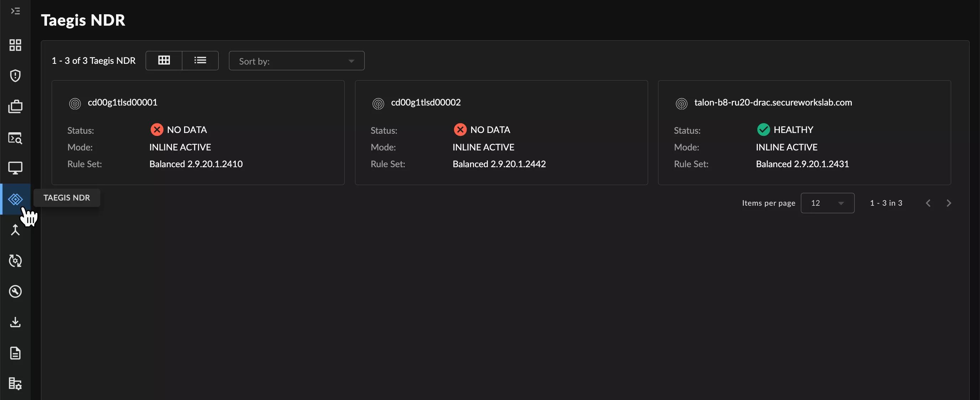Image resolution: width=980 pixels, height=400 pixels.
Task: Open the automations cycle-gear icon
Action: (15, 261)
